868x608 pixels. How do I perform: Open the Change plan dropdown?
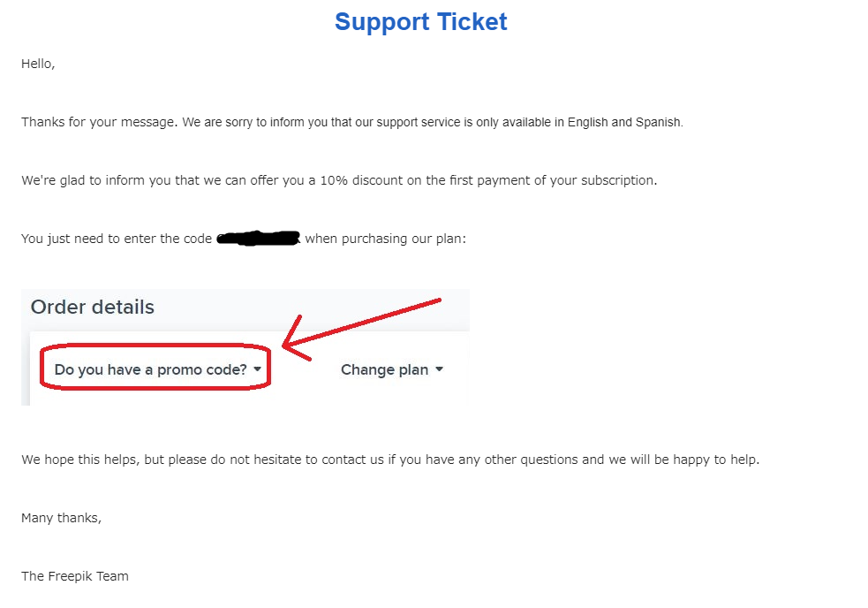pyautogui.click(x=392, y=369)
